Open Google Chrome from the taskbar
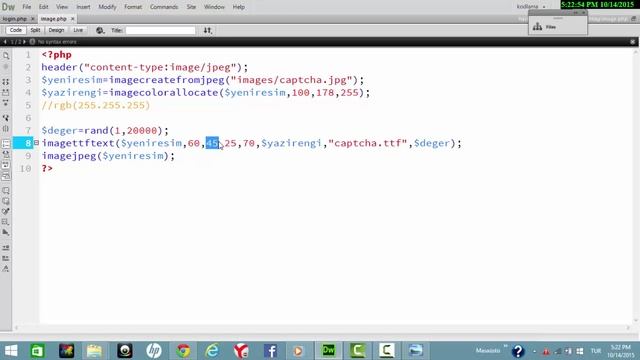 pos(183,351)
